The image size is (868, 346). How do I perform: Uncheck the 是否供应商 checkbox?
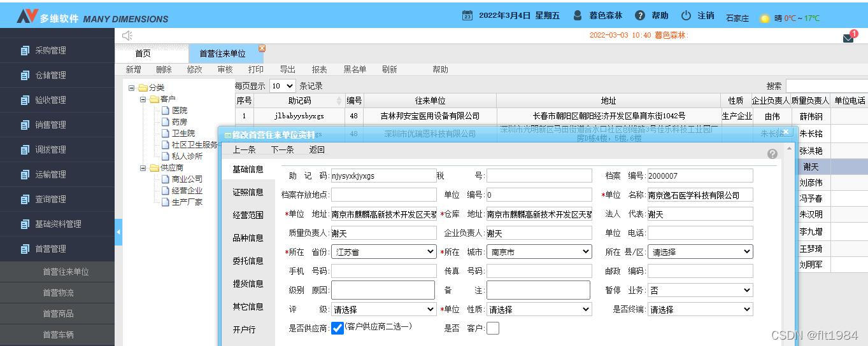tap(338, 328)
